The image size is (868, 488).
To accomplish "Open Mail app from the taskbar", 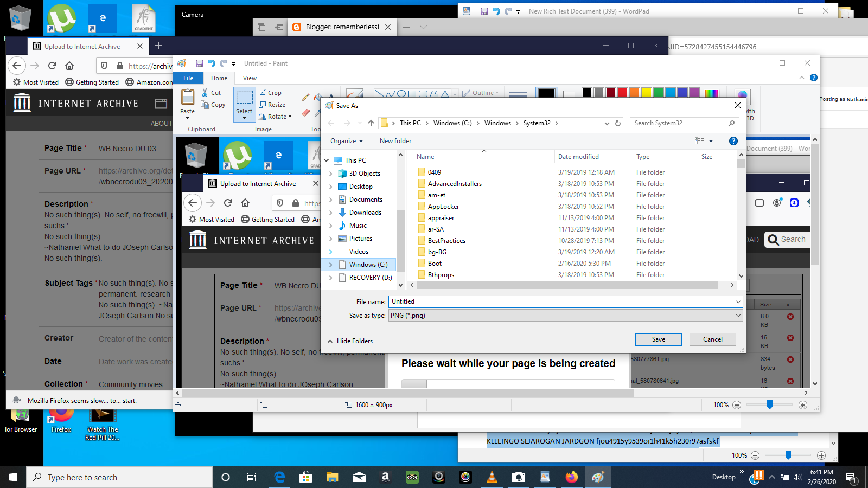I will [359, 477].
